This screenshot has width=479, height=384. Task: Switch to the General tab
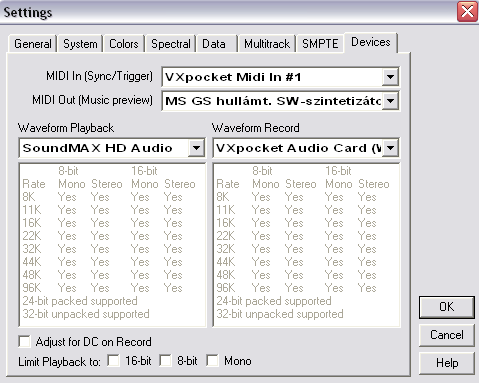point(32,44)
